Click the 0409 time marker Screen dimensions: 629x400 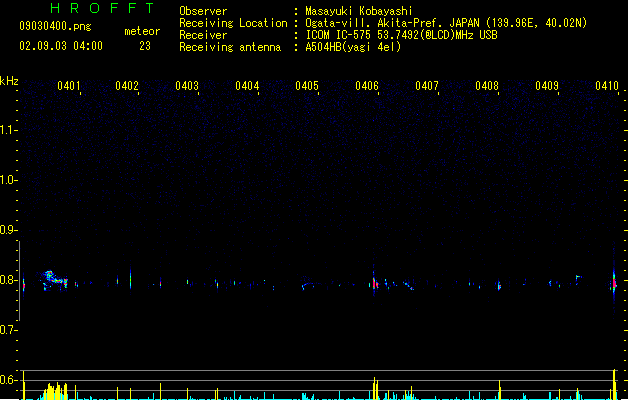point(547,86)
